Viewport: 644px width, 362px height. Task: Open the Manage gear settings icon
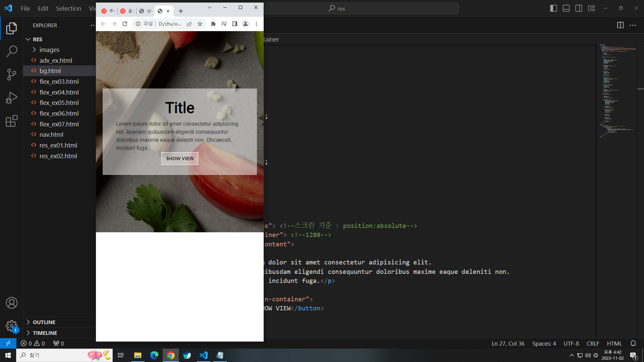[x=11, y=325]
